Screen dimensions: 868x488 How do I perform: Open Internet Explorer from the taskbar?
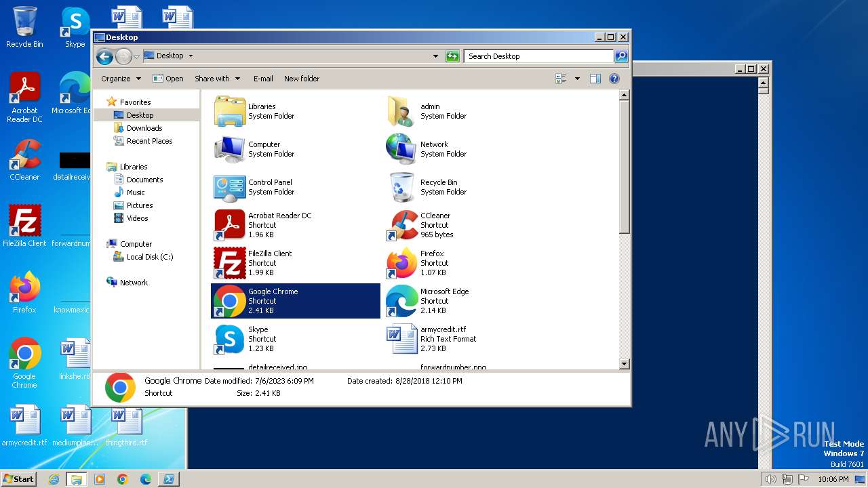54,479
